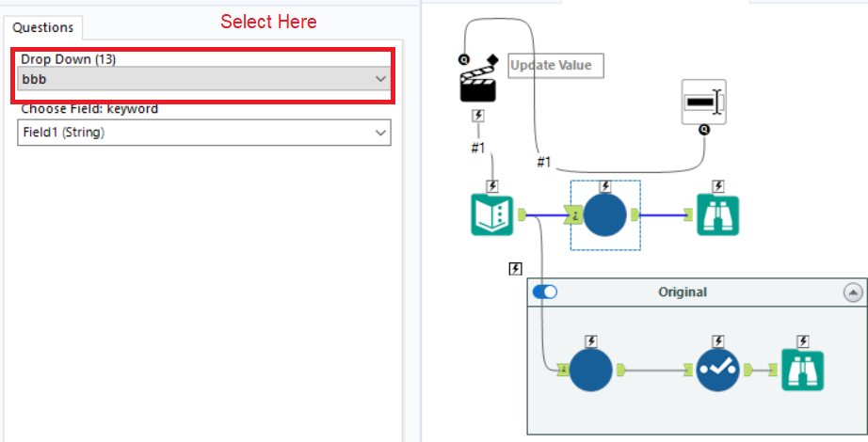Viewport: 868px width, 442px height.
Task: Click the Field1 (String) dropdown chevron
Action: [x=381, y=133]
